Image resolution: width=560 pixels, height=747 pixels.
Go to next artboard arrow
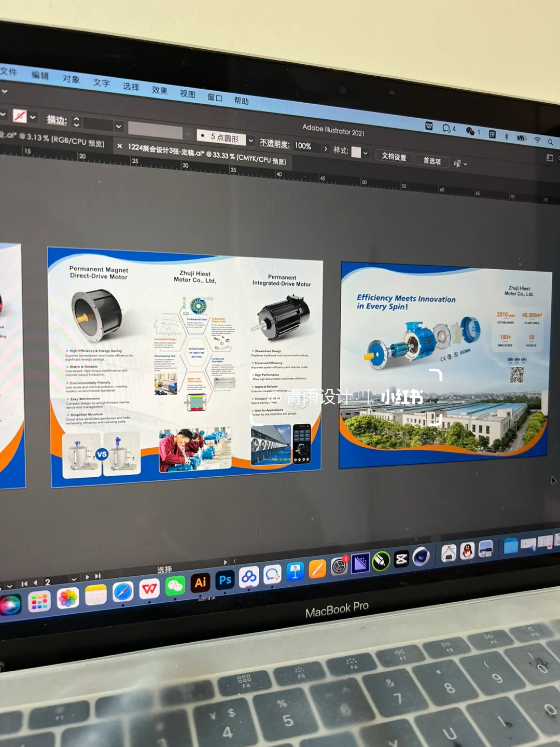pos(87,577)
